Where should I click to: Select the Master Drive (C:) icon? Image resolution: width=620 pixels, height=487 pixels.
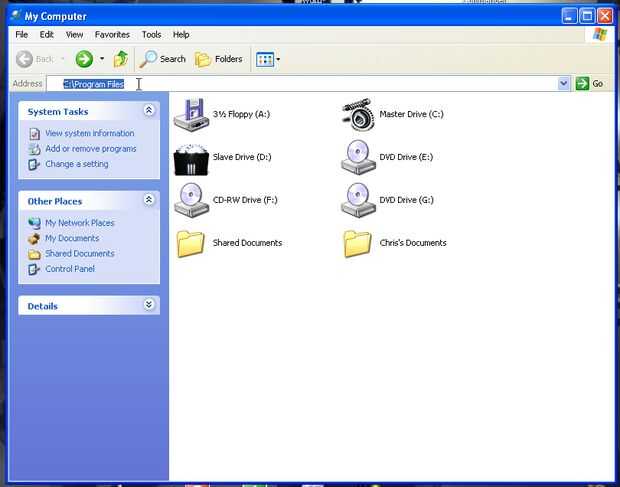click(358, 115)
